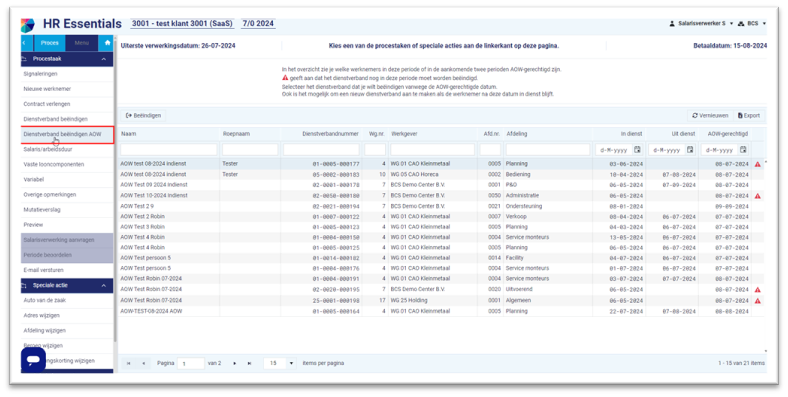This screenshot has height=397, width=788.
Task: Click warning triangle on dienstverband 25-0001-000198
Action: pyautogui.click(x=757, y=301)
